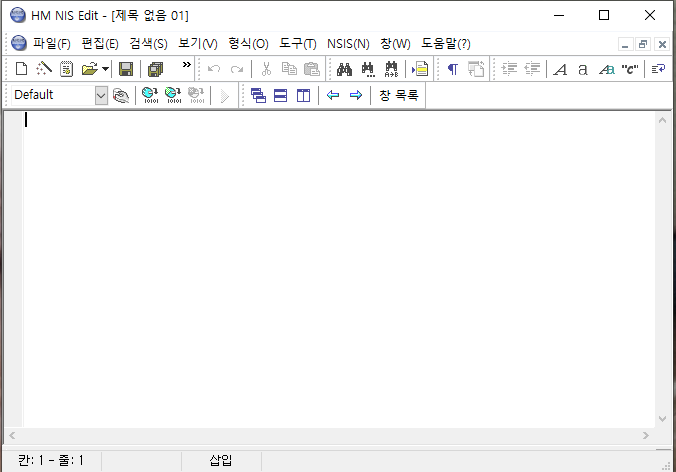676x472 pixels.
Task: Copy selection with copy icon
Action: pyautogui.click(x=289, y=69)
